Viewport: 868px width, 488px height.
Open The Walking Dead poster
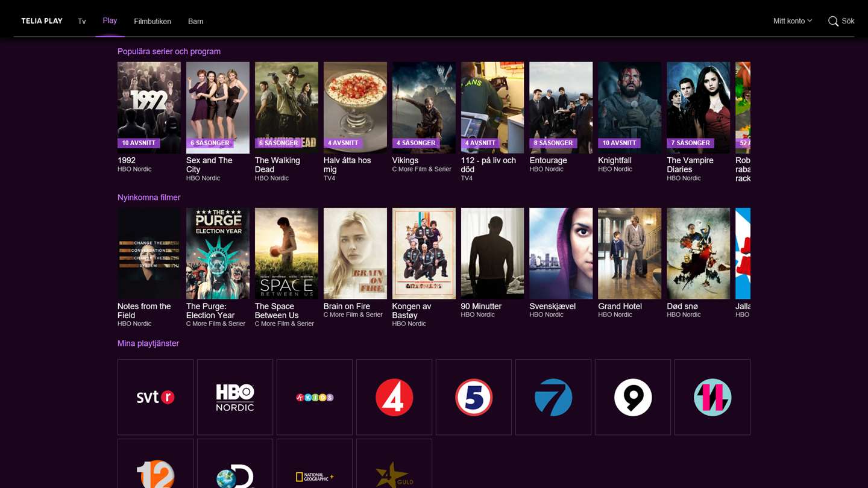click(286, 108)
